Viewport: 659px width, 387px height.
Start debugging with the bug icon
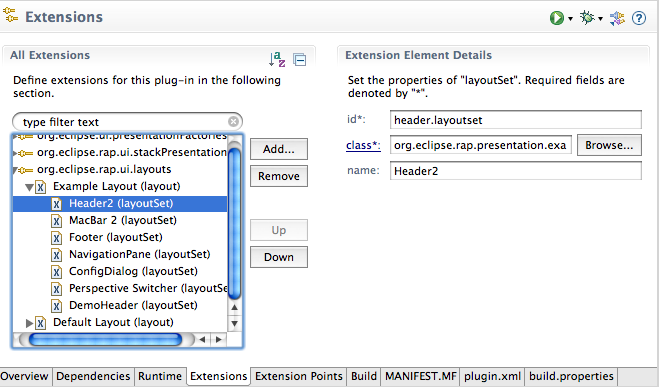(587, 18)
